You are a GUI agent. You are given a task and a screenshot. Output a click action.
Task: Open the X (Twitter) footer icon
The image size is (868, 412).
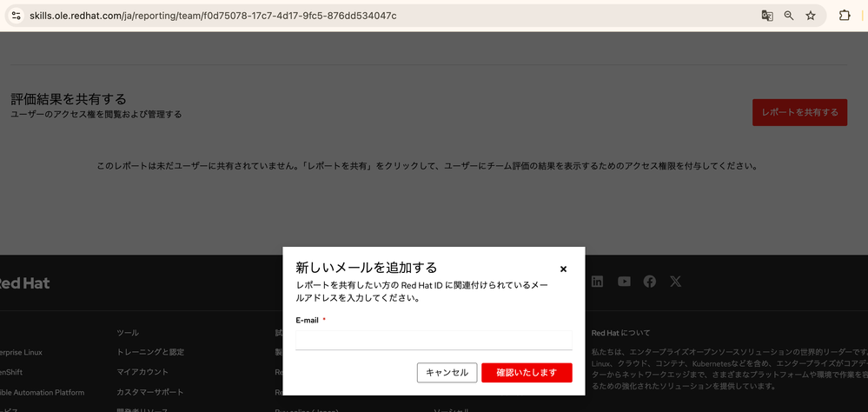pos(675,282)
